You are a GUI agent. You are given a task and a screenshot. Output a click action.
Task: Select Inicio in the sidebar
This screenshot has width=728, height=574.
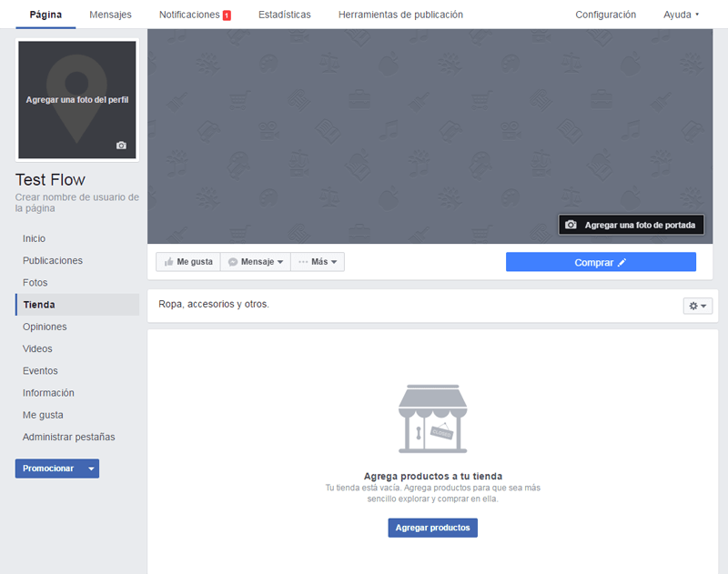[x=34, y=238]
